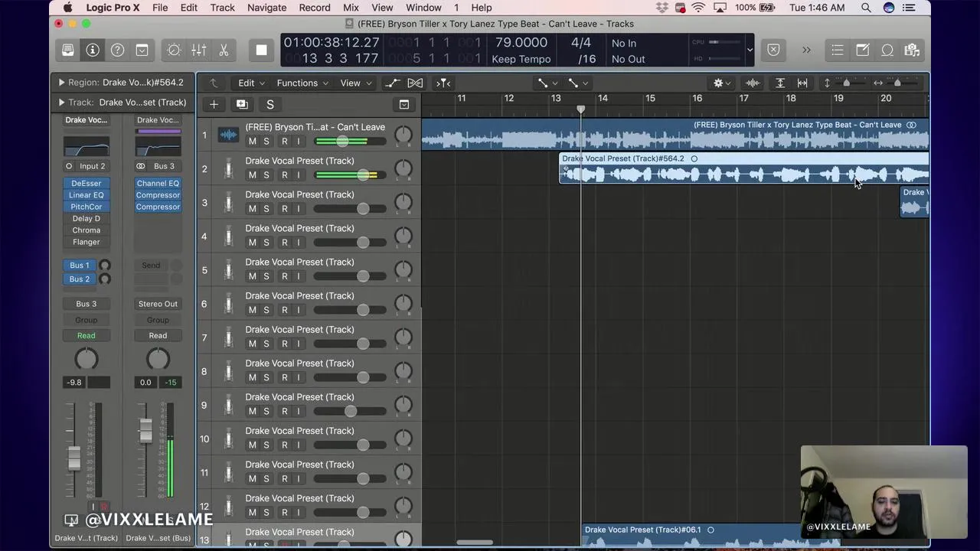
Task: Mute track 5 Drake Vocal Preset
Action: [x=253, y=275]
